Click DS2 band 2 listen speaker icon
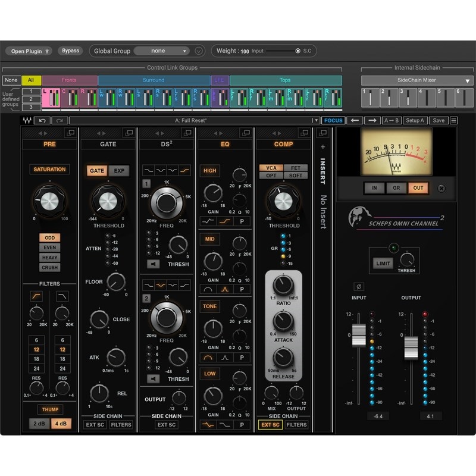The height and width of the screenshot is (476, 476). pyautogui.click(x=153, y=378)
